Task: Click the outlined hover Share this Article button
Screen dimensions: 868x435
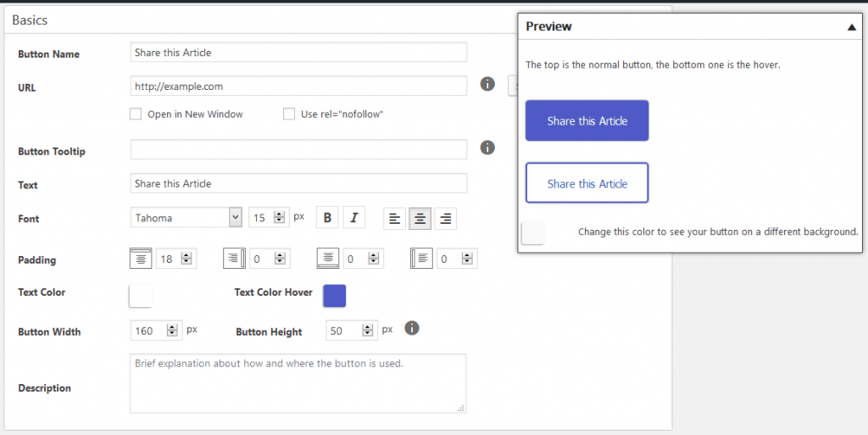Action: pos(587,183)
